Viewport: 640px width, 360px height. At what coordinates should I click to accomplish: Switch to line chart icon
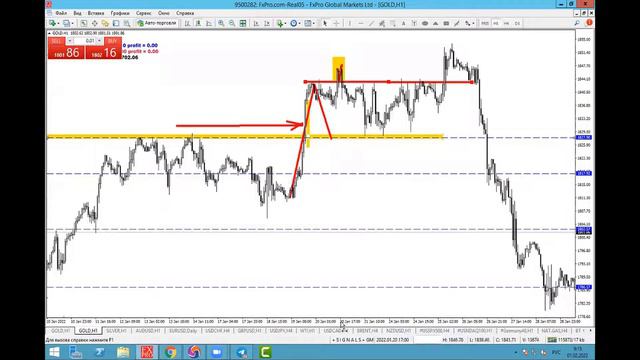[x=209, y=23]
